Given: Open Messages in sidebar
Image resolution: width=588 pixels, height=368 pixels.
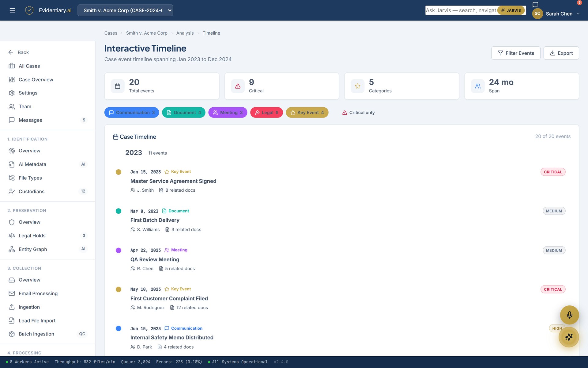Looking at the screenshot, I should click(47, 120).
